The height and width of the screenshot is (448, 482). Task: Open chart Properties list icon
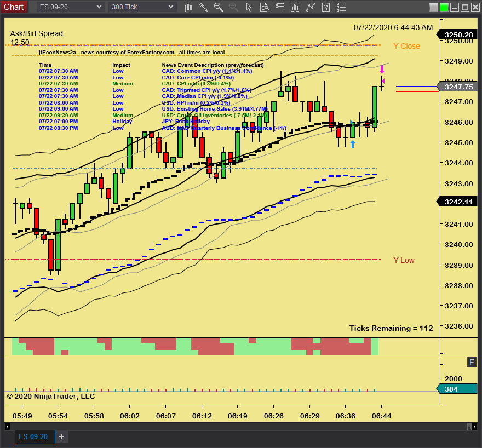[x=341, y=7]
